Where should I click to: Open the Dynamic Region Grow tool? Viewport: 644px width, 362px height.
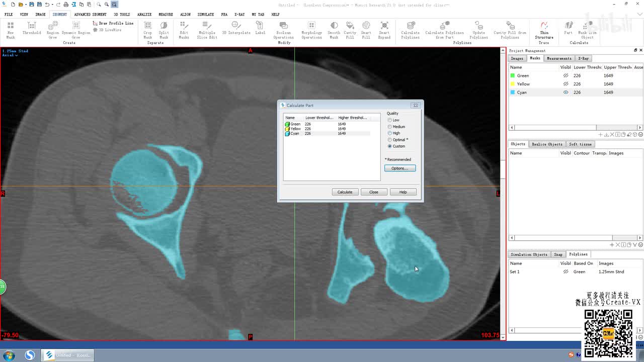pos(76,30)
